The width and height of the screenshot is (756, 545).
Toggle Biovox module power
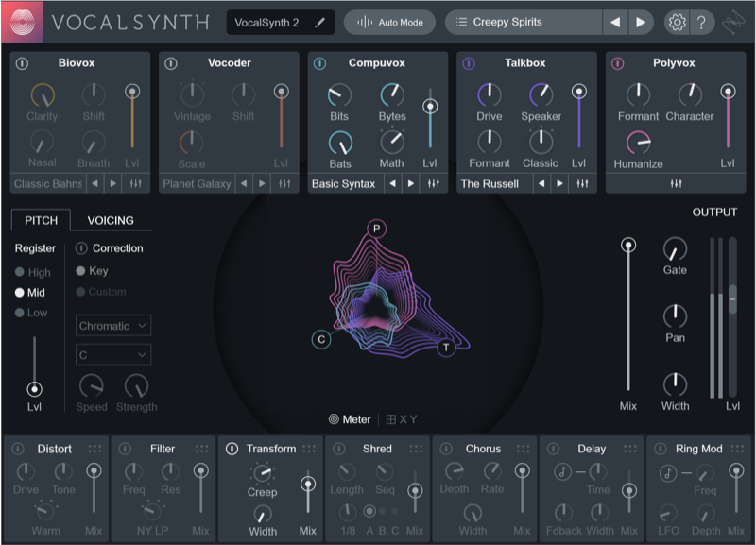coord(22,63)
